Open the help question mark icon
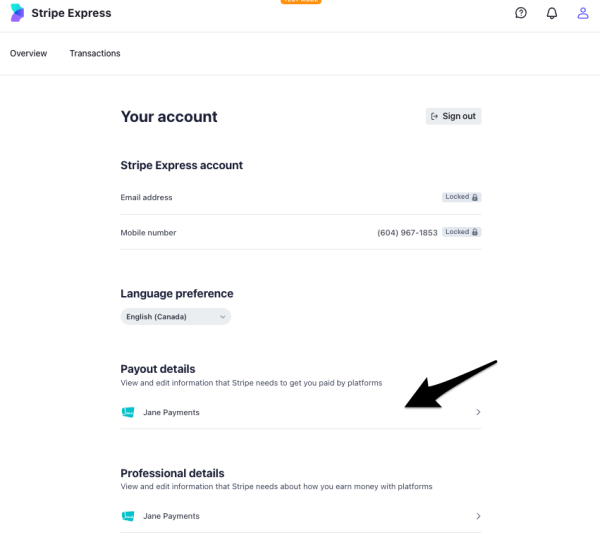The width and height of the screenshot is (600, 554). pyautogui.click(x=521, y=13)
